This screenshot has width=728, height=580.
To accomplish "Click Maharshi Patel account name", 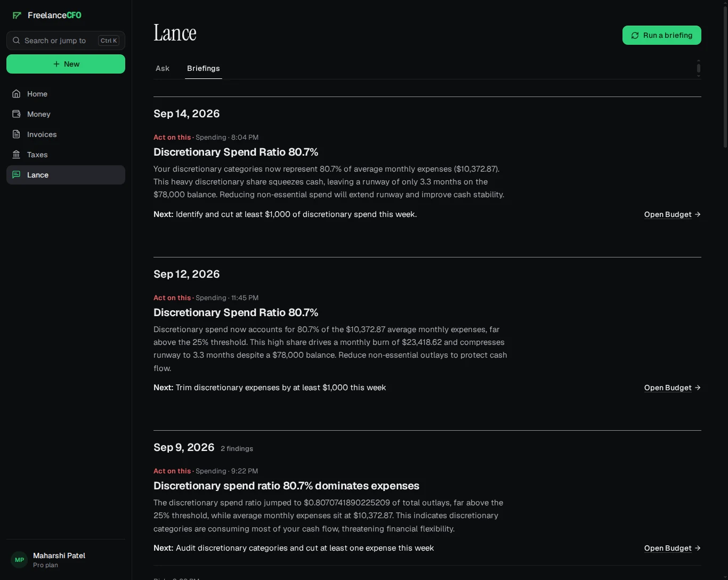I will (59, 555).
